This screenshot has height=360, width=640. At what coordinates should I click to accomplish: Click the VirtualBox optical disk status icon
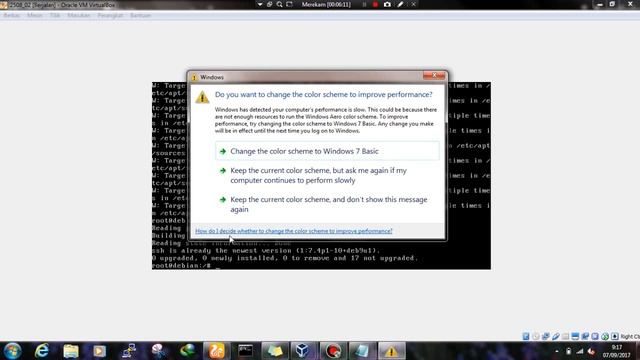(536, 336)
